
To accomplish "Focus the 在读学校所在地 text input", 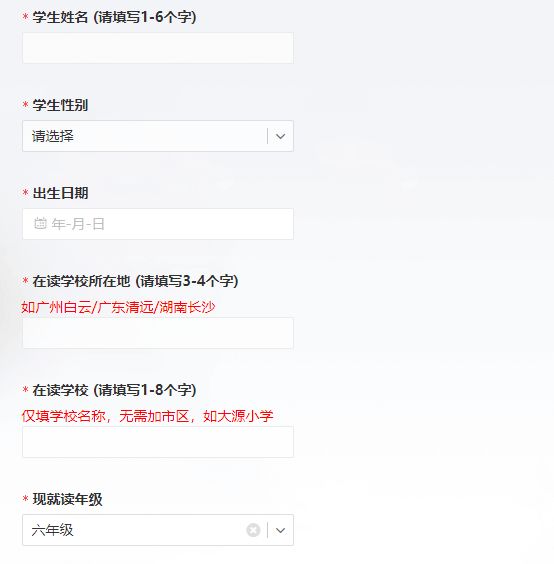I will [158, 333].
